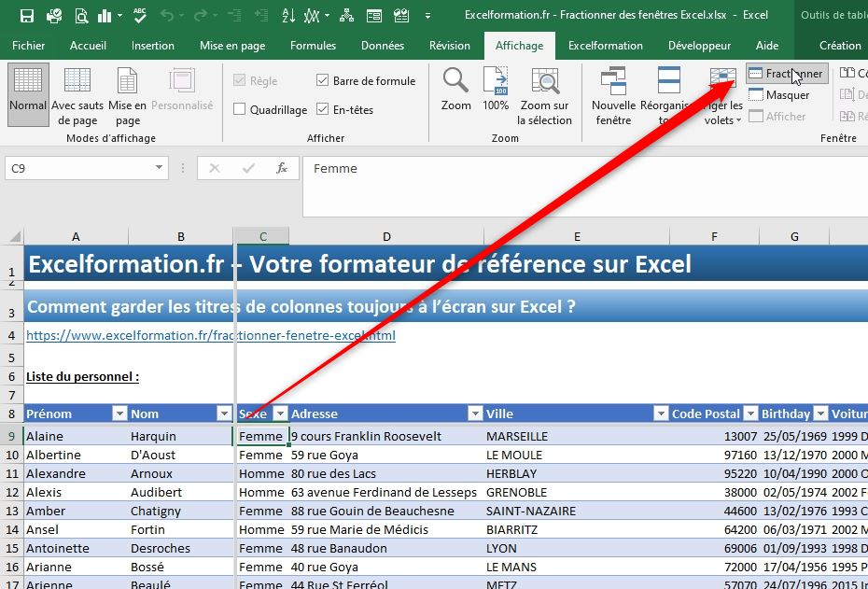This screenshot has width=868, height=589.
Task: Open the excelformation.fr hyperlink in row 4
Action: click(x=211, y=335)
